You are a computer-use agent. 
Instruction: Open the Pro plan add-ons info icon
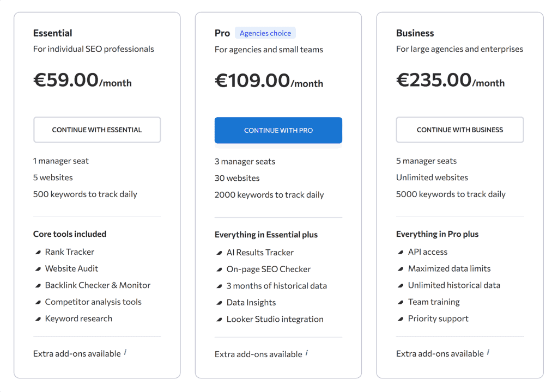[307, 352]
